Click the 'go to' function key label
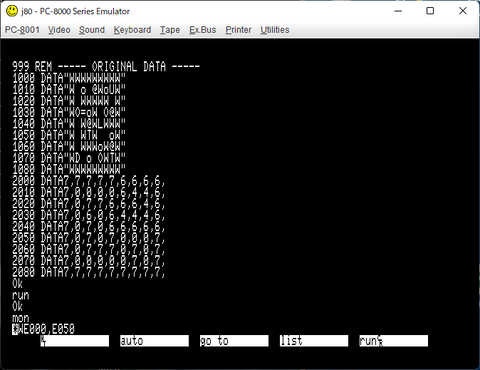 click(x=234, y=341)
